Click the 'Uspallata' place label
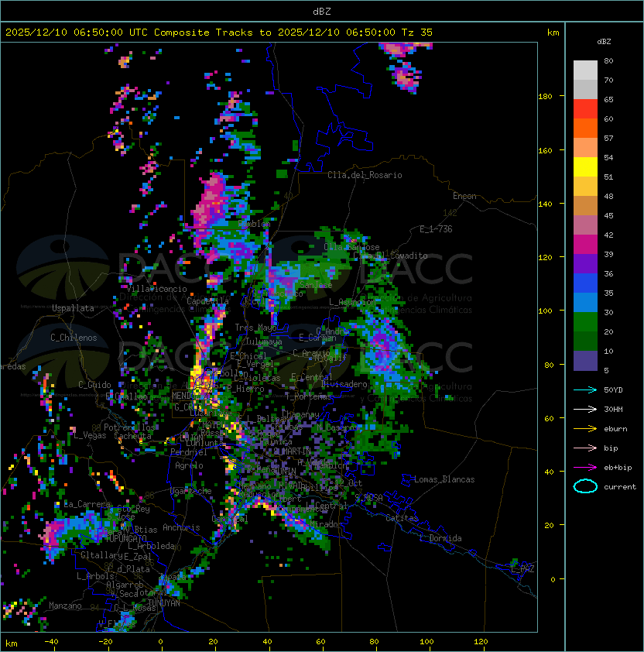Image resolution: width=644 pixels, height=652 pixels. pyautogui.click(x=73, y=308)
